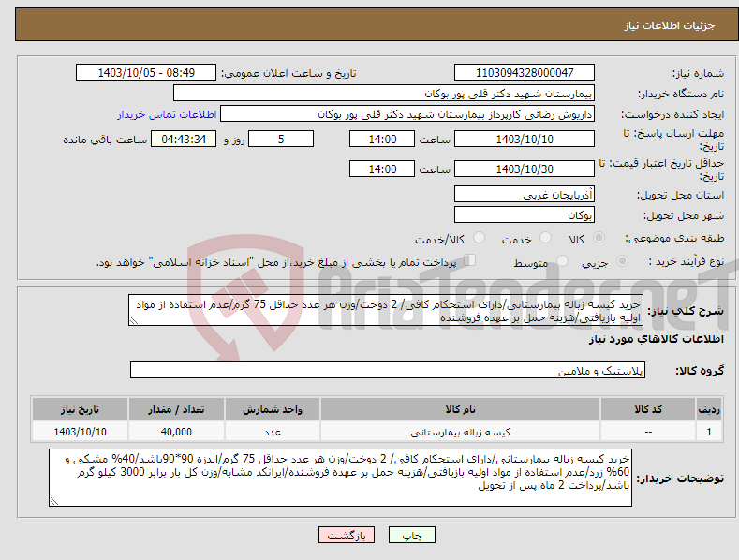The height and width of the screenshot is (560, 739).
Task: Click the buyer name field بیمارستان شهید دکتر قلی پور
Action: pos(384,94)
